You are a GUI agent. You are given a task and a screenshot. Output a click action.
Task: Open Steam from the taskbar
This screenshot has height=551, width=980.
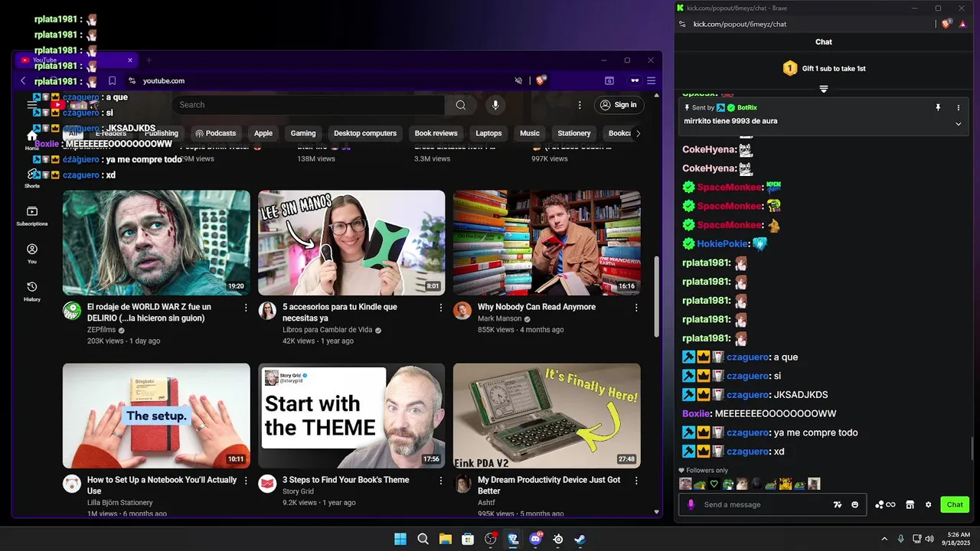[x=580, y=539]
